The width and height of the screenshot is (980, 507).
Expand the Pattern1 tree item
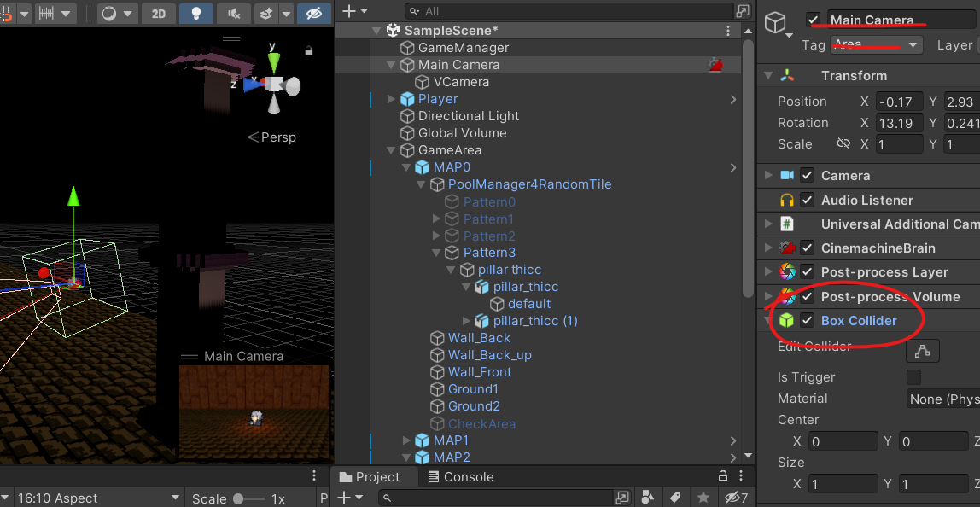437,219
